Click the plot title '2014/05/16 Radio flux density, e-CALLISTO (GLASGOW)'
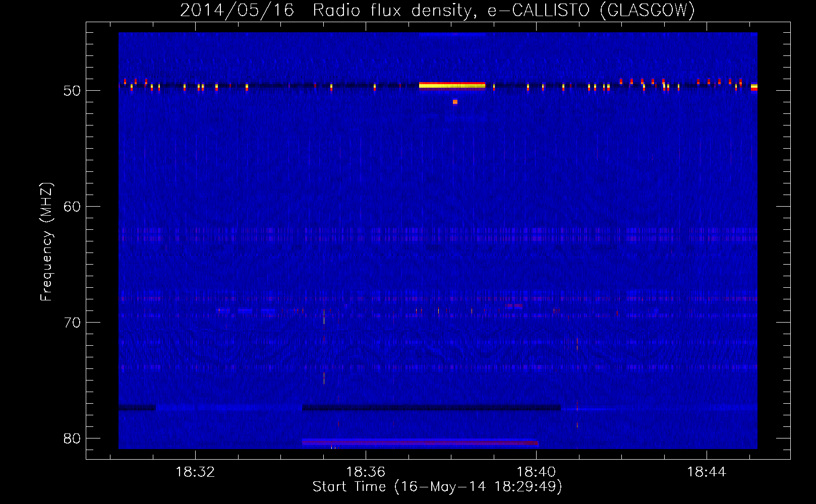 pos(437,10)
